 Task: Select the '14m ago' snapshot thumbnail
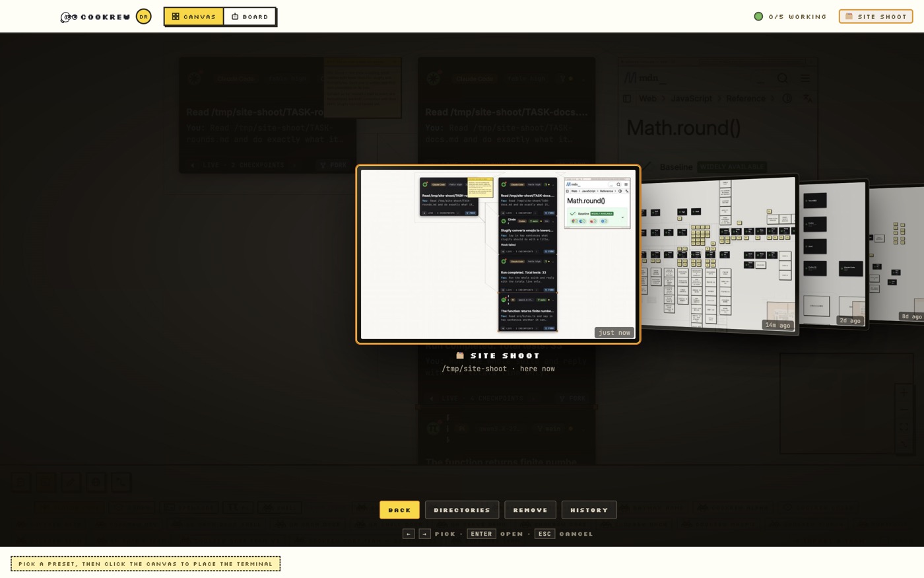coord(719,254)
